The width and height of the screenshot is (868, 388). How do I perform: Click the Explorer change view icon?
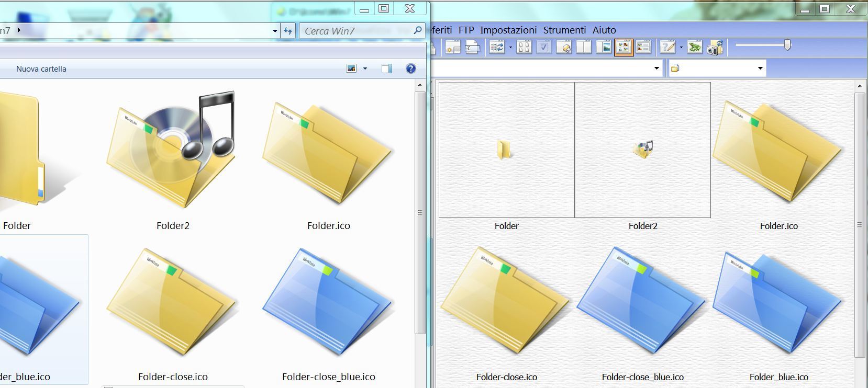pyautogui.click(x=351, y=69)
